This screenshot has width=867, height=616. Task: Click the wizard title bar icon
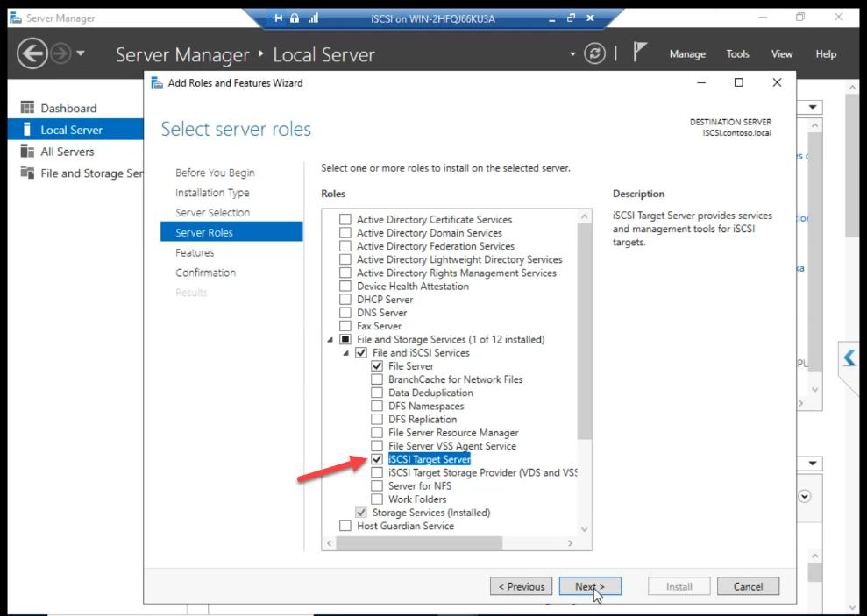[x=157, y=83]
